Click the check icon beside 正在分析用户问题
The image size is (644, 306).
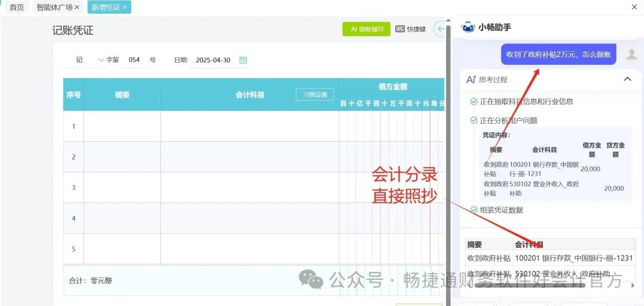click(473, 121)
